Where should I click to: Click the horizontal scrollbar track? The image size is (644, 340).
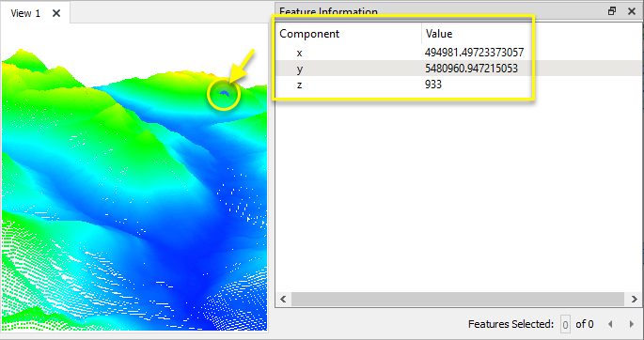pos(458,300)
